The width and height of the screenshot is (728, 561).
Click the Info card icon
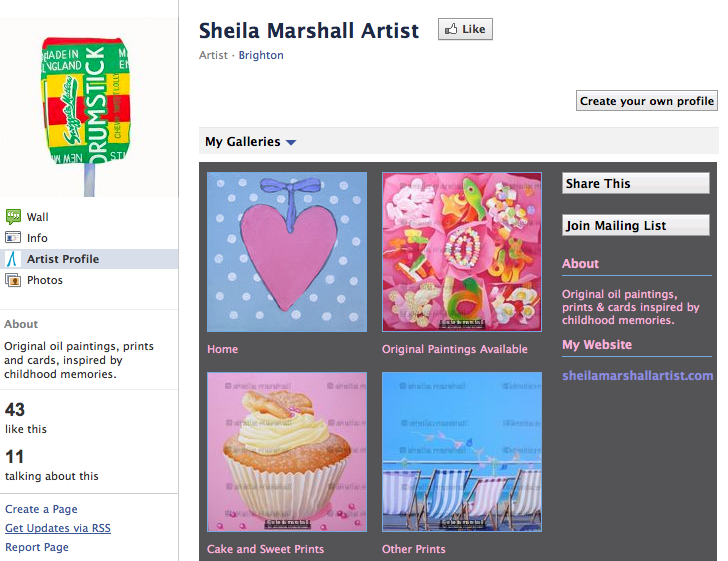[x=13, y=237]
